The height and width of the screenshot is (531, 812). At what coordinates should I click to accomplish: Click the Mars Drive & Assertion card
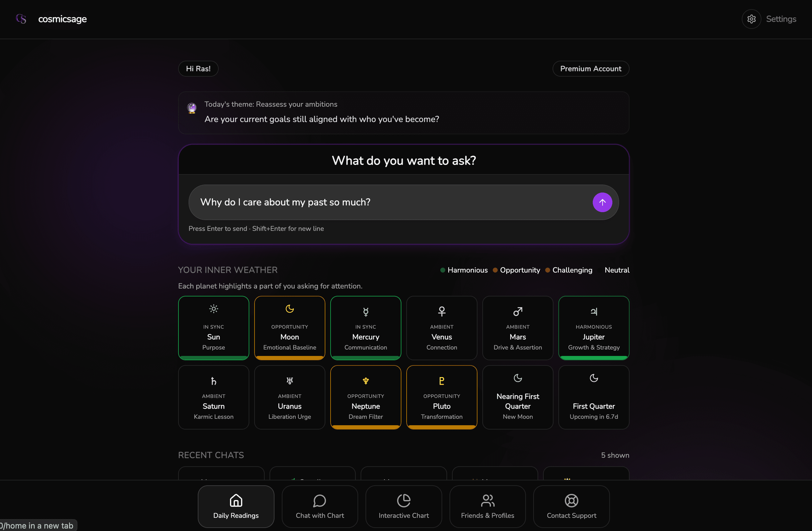click(518, 328)
